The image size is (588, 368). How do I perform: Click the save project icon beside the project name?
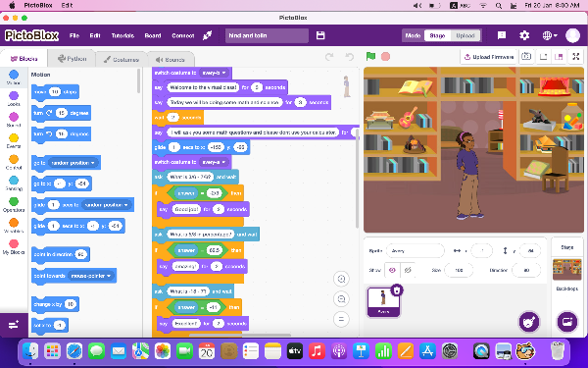pyautogui.click(x=320, y=35)
